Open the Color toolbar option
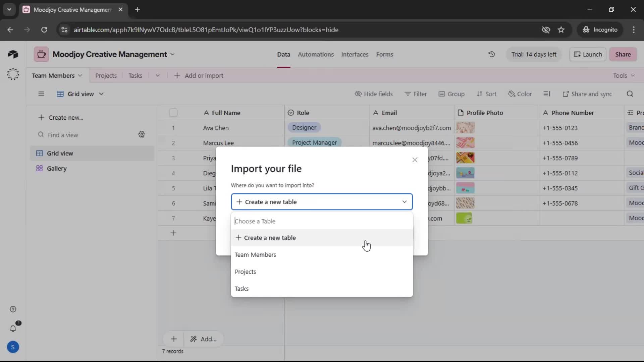The width and height of the screenshot is (644, 362). click(x=520, y=94)
